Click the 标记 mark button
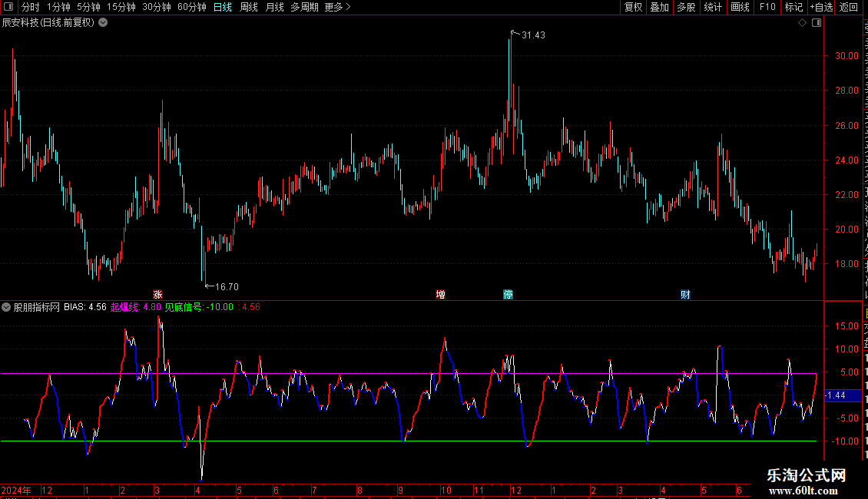Screen dimensions: 868x499 click(793, 7)
